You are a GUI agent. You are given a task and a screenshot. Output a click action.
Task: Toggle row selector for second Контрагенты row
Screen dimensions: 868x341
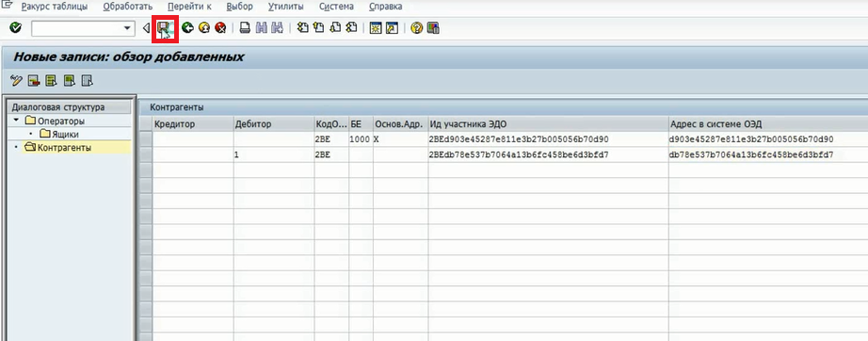(146, 155)
